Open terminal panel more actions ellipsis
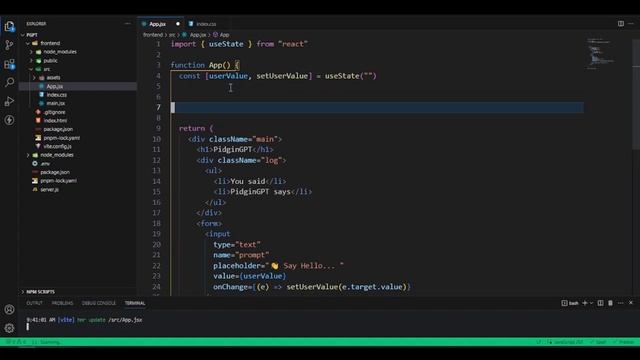Screen dimensions: 640x360 coord(621,303)
